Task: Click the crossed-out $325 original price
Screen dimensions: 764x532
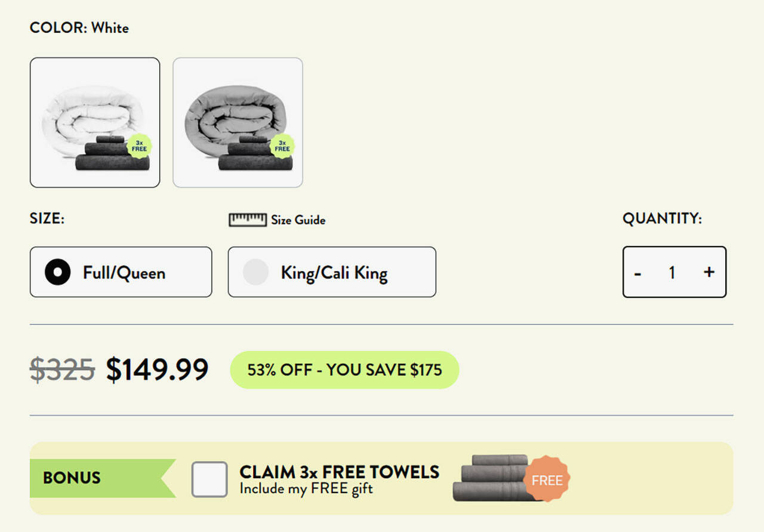Action: [62, 370]
